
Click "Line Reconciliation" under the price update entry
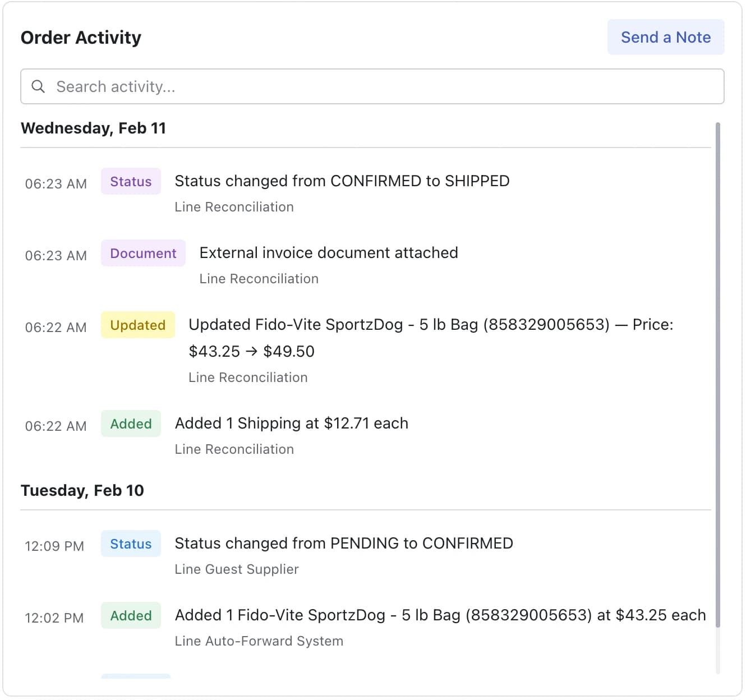(248, 377)
